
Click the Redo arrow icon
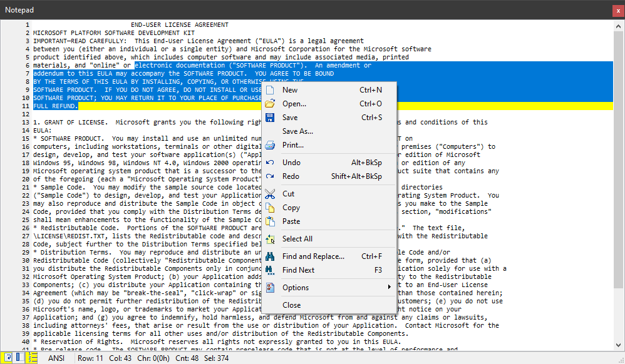pos(270,176)
